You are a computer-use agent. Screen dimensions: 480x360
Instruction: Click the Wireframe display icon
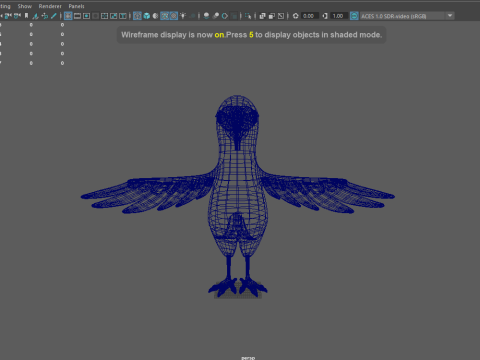(x=137, y=16)
